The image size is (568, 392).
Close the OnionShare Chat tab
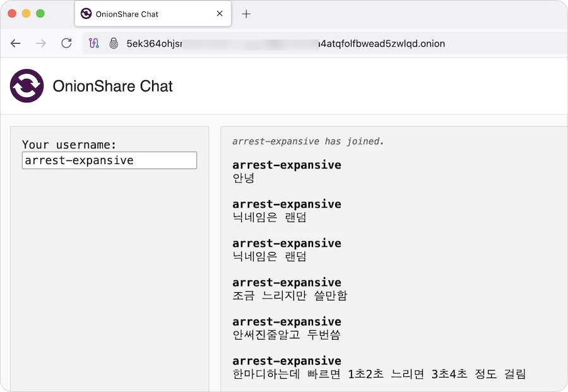(x=220, y=14)
